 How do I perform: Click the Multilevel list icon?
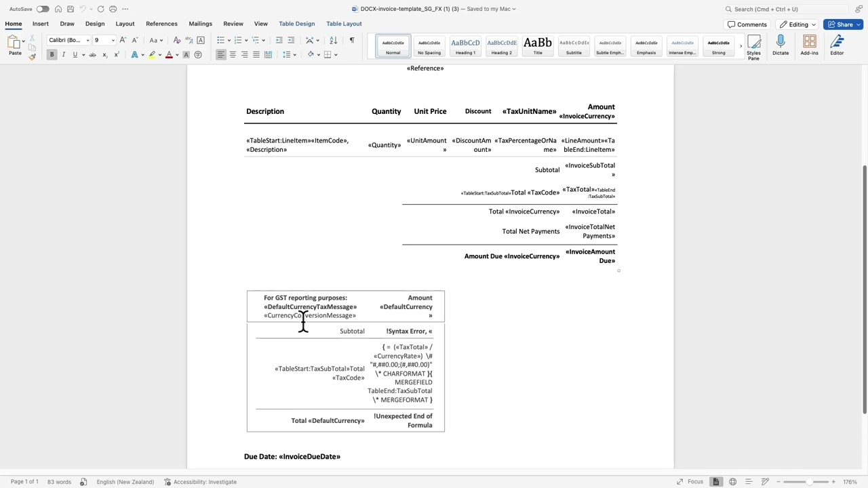click(x=255, y=40)
